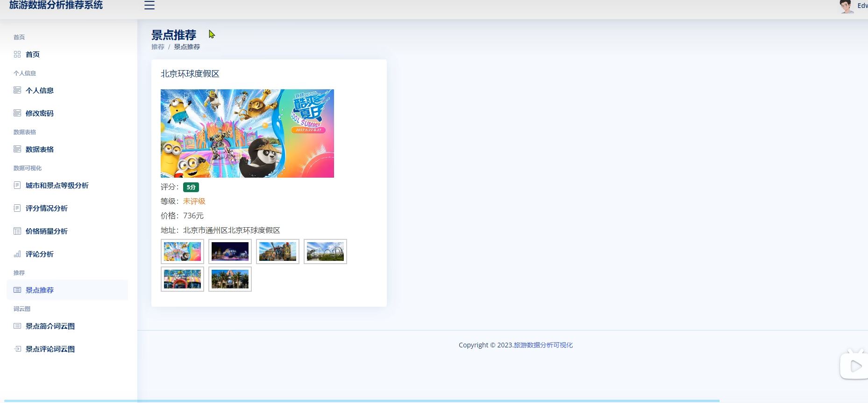Click the orange 未评级 level text

click(194, 201)
